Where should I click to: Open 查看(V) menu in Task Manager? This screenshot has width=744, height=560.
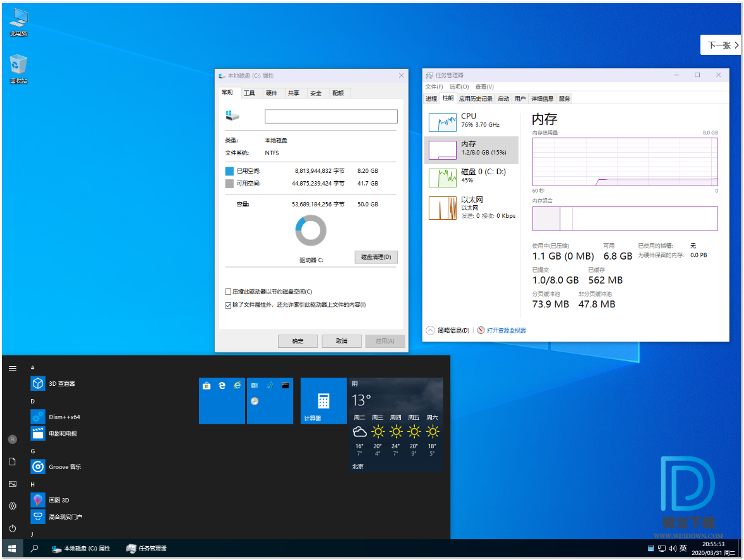[484, 86]
